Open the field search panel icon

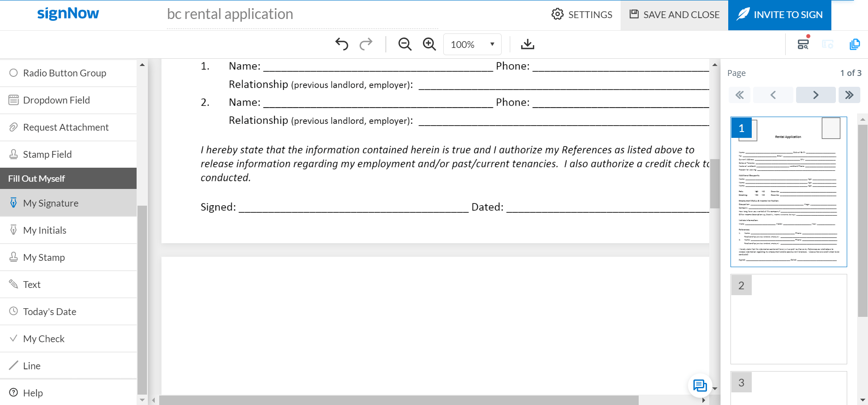pos(803,44)
